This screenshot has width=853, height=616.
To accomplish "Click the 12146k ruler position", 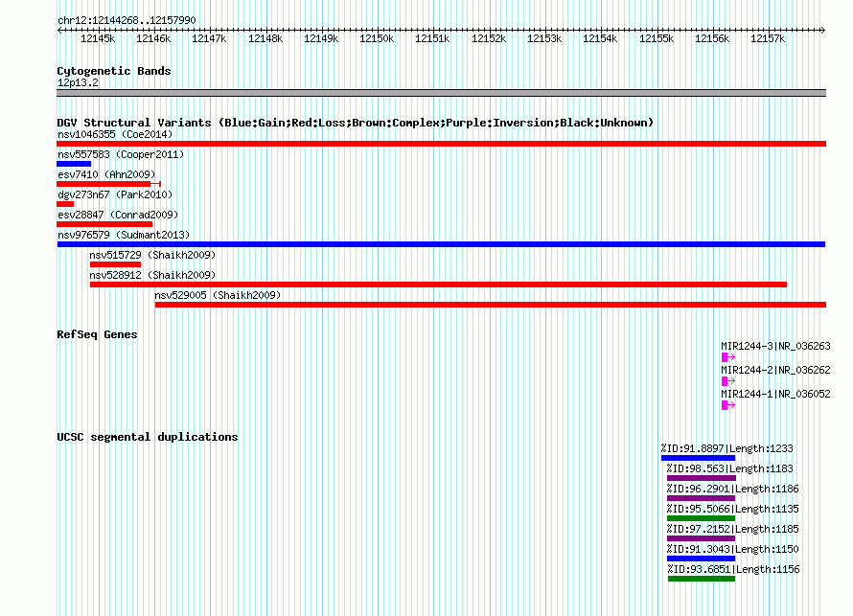I will click(x=153, y=38).
